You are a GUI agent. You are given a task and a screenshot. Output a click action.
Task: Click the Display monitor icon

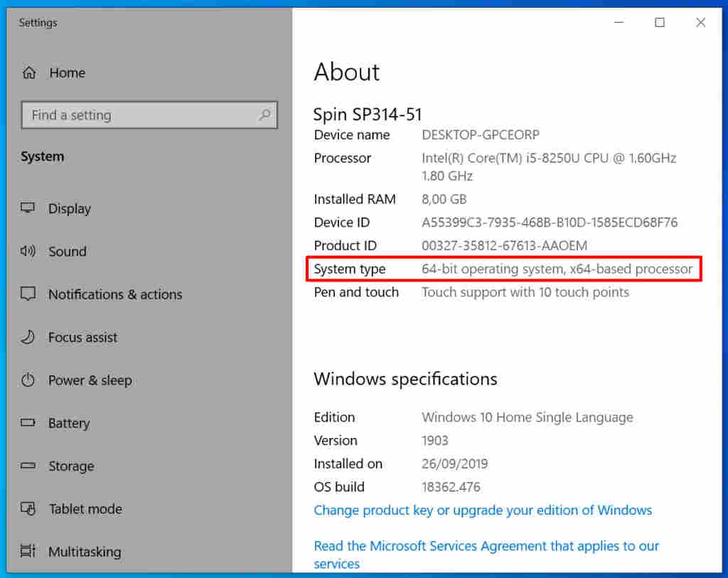pos(28,208)
